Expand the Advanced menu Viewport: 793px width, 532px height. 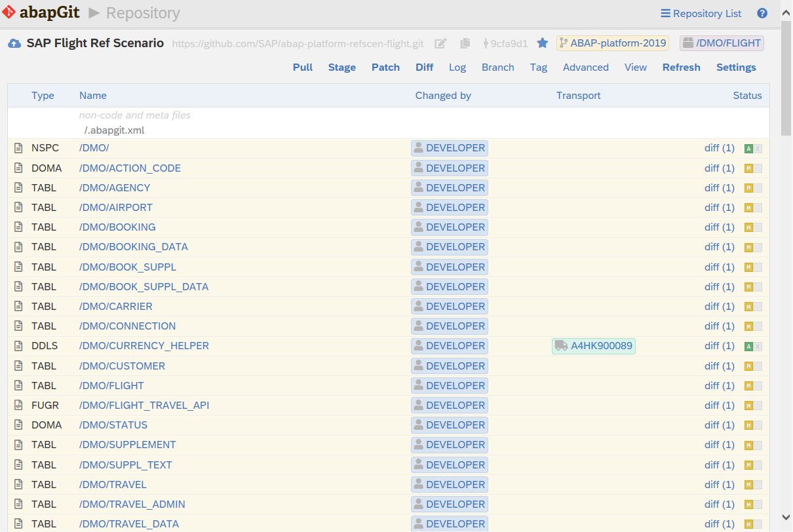tap(585, 67)
